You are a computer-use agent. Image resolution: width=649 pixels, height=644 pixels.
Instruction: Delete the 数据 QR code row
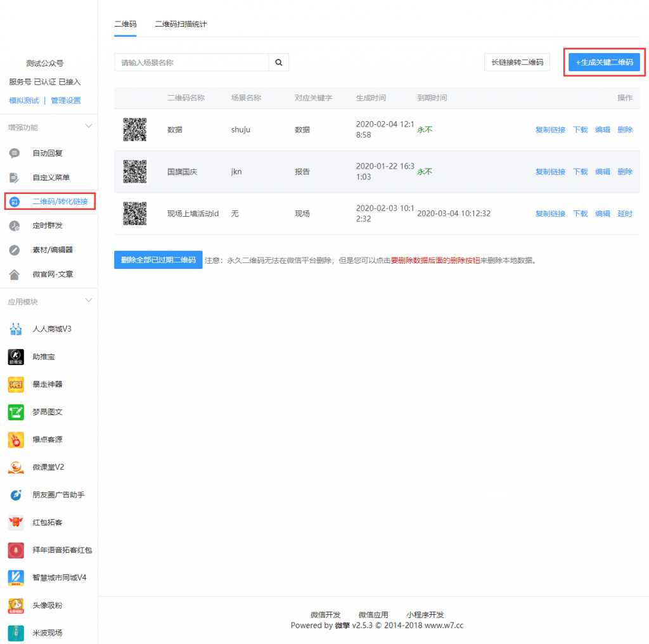625,129
